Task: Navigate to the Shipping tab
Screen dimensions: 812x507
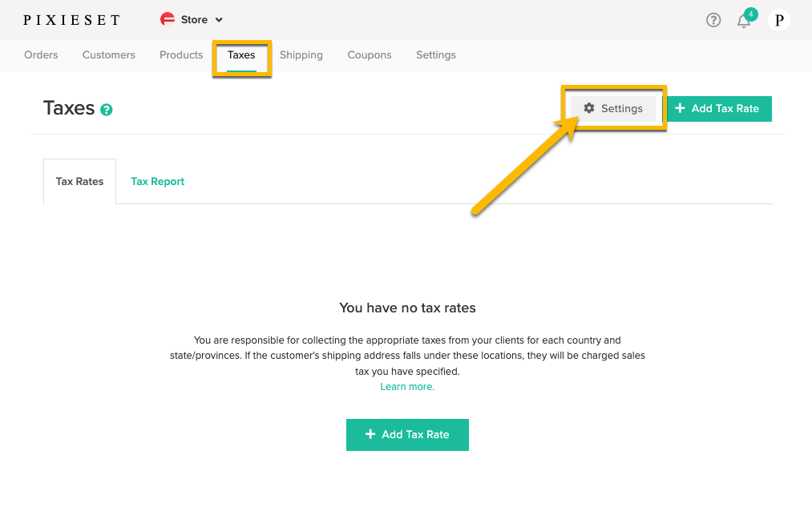Action: point(301,55)
